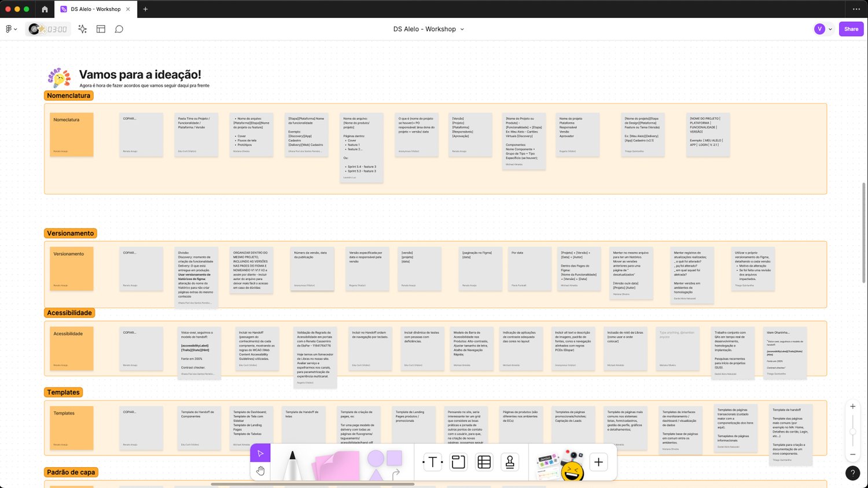Screen dimensions: 868x488
Task: Select the orange Nomeclatura sticky note
Action: [x=72, y=135]
